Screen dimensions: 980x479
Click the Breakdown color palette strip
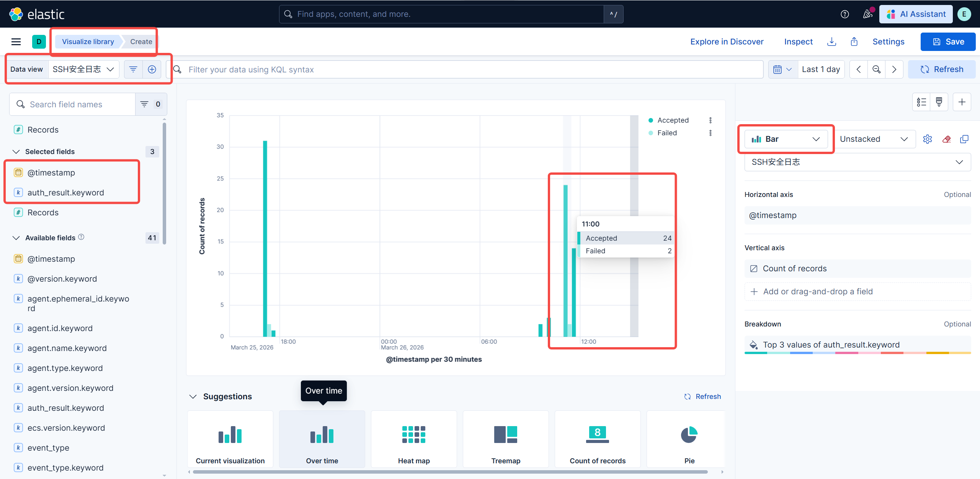[857, 353]
